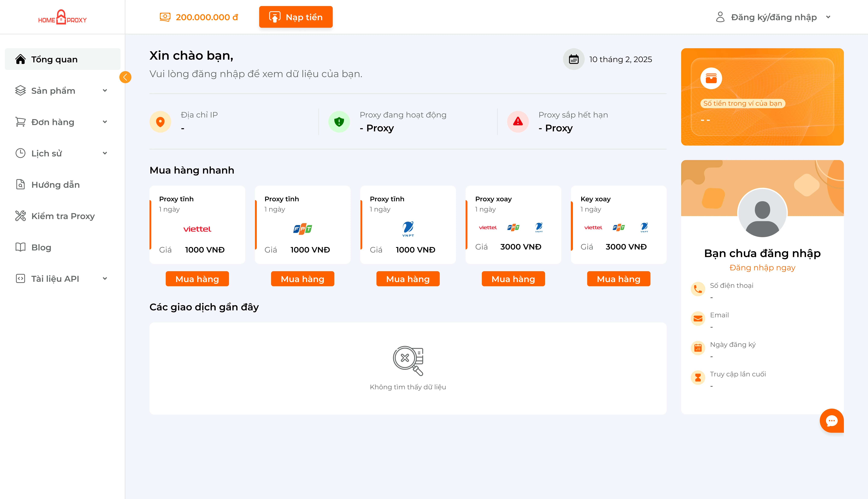
Task: Open the Blog menu item
Action: coord(41,247)
